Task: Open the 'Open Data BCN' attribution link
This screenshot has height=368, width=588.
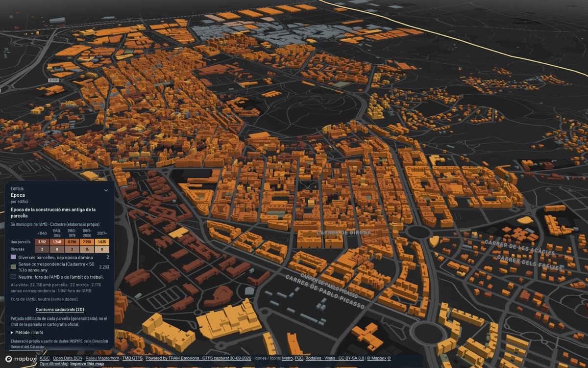Action: (68, 358)
